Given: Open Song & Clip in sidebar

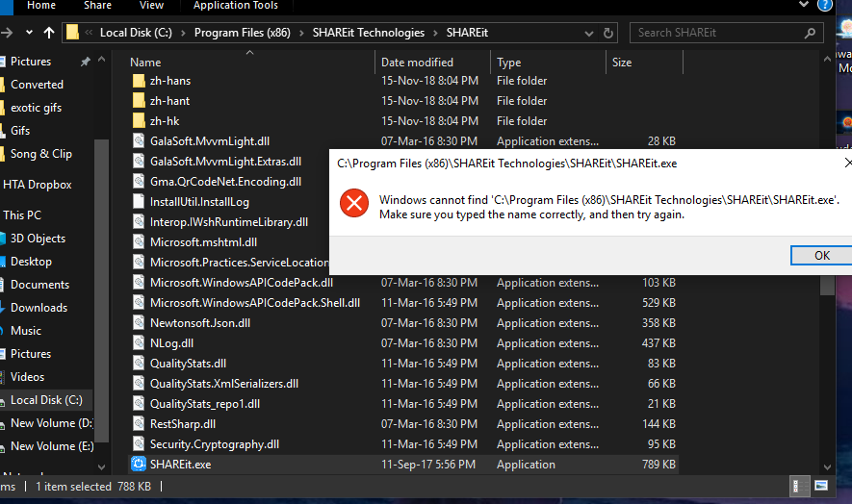Looking at the screenshot, I should tap(40, 154).
